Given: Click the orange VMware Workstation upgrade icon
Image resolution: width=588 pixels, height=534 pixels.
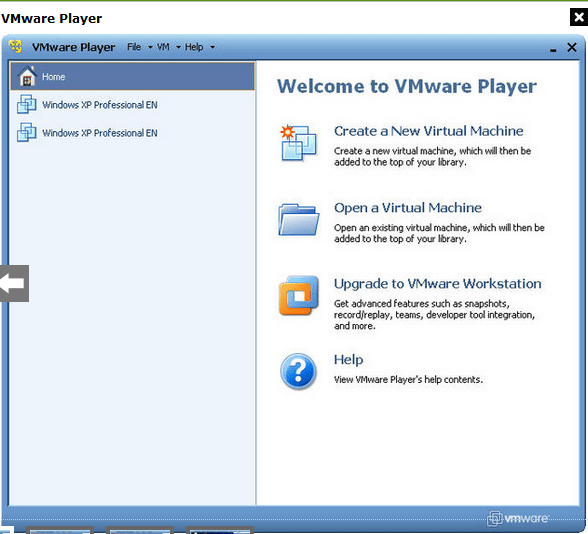Looking at the screenshot, I should [x=298, y=296].
